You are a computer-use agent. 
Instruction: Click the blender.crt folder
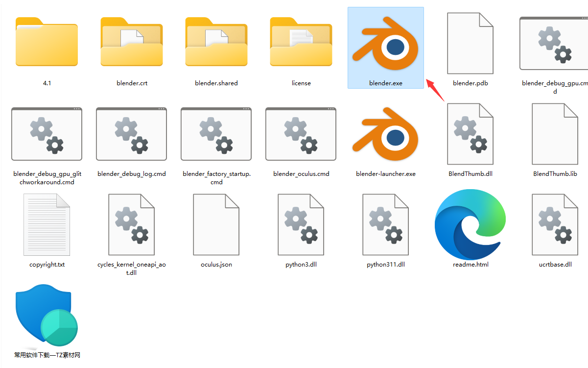[x=132, y=43]
